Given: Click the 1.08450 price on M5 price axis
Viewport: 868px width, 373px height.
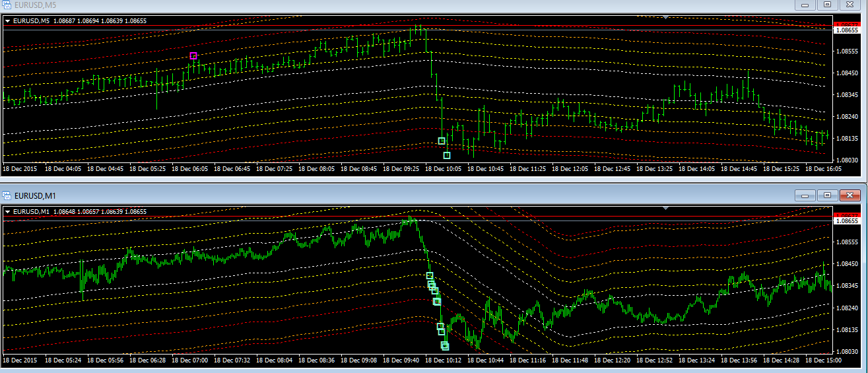Looking at the screenshot, I should coord(847,73).
